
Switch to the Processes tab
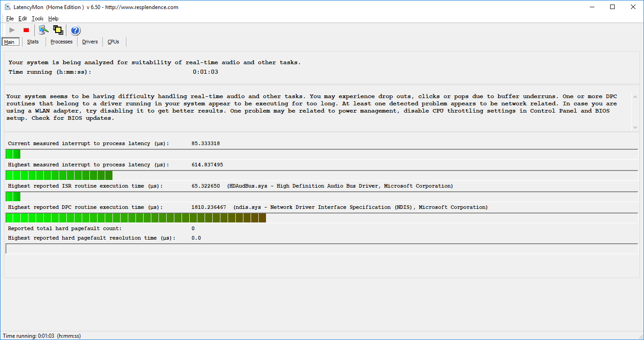coord(61,42)
